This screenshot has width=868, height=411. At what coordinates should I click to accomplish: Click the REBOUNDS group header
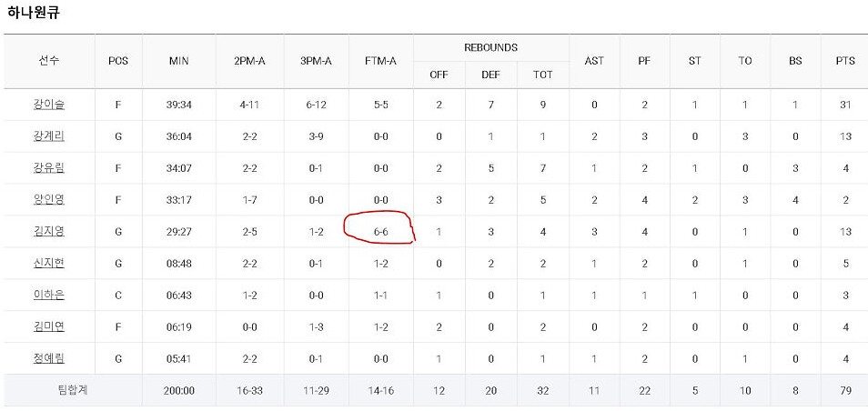point(491,47)
